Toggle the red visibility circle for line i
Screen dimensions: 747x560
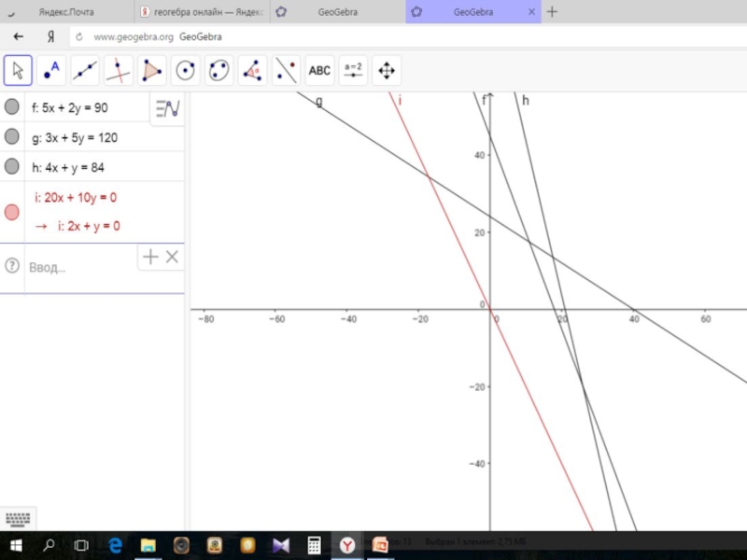12,212
